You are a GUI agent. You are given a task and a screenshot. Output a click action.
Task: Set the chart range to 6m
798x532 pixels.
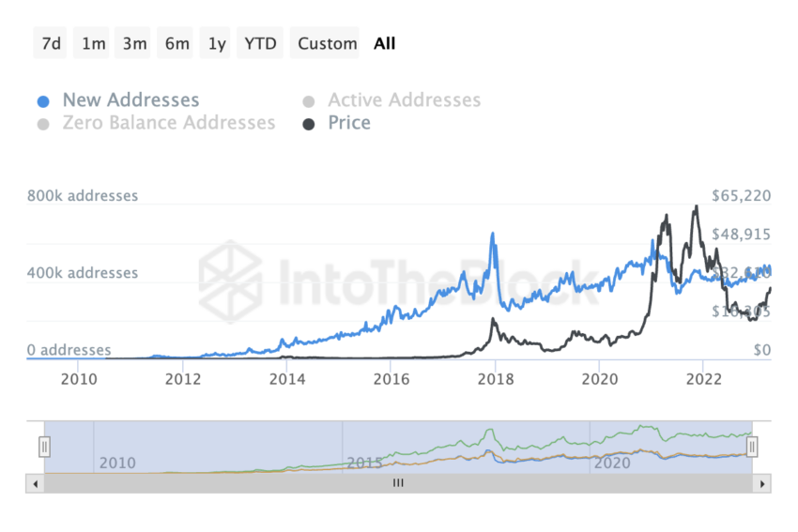pyautogui.click(x=176, y=43)
